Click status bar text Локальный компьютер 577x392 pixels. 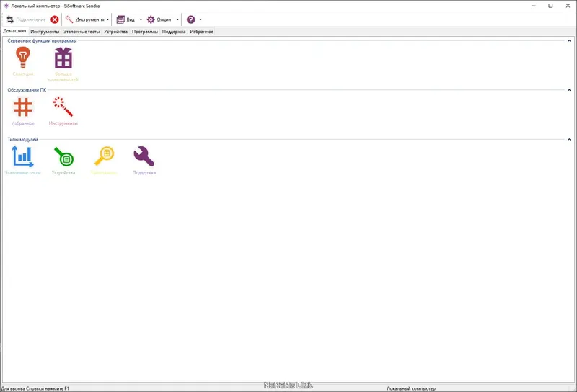point(411,388)
